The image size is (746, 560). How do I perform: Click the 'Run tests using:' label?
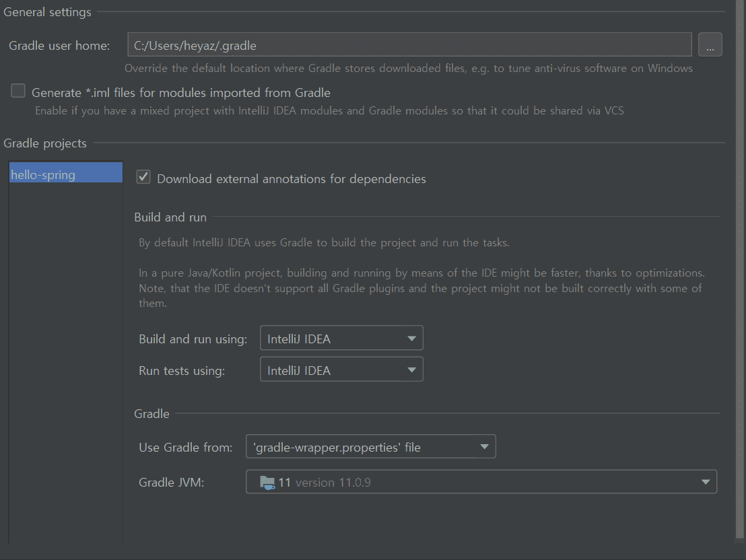182,371
